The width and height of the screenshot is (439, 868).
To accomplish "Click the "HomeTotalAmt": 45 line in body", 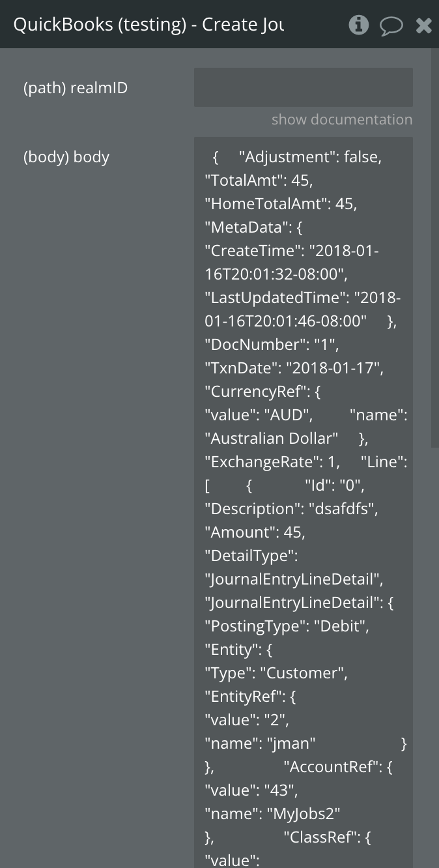I will 281,204.
